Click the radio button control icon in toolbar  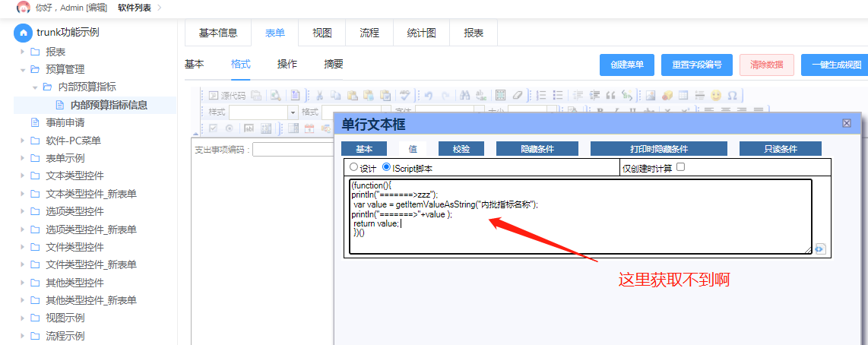coord(230,128)
